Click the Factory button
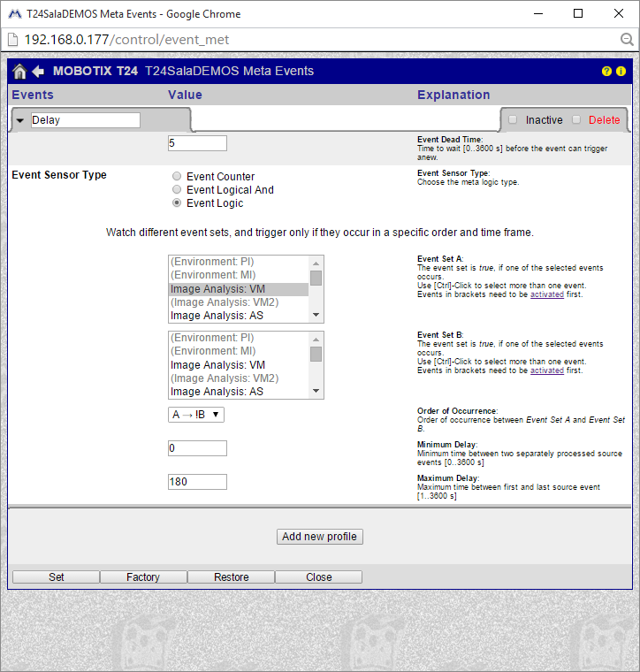This screenshot has height=672, width=640. [x=143, y=577]
